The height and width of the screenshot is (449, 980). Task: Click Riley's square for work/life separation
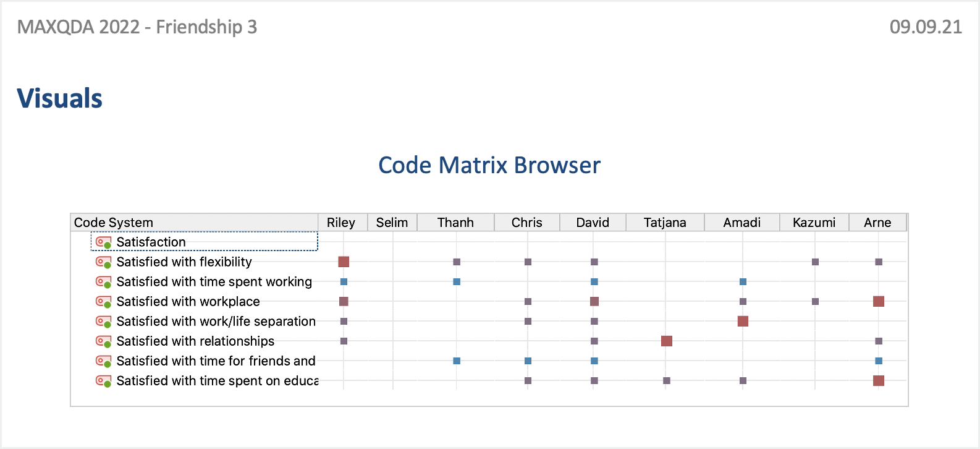[344, 321]
